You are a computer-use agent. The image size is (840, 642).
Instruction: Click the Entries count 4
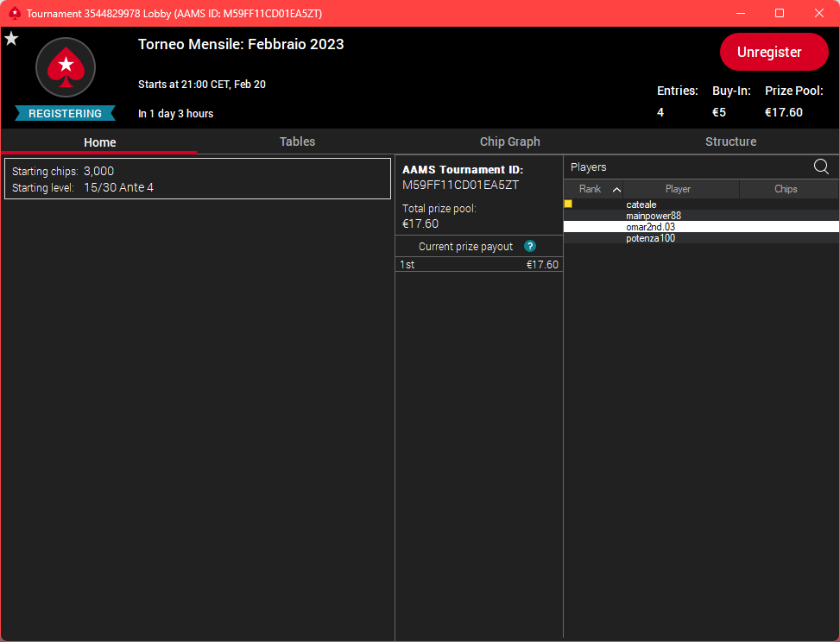click(660, 112)
